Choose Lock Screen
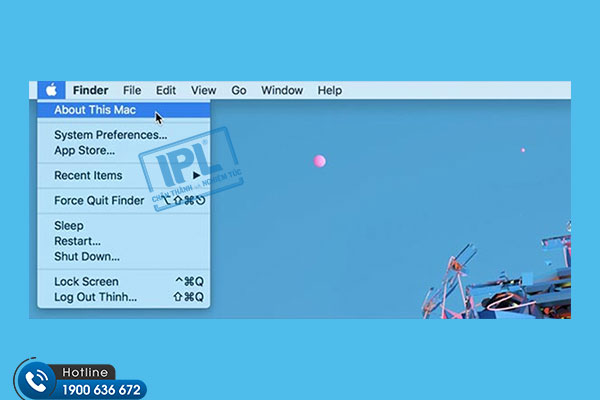The width and height of the screenshot is (600, 400). coord(124,281)
